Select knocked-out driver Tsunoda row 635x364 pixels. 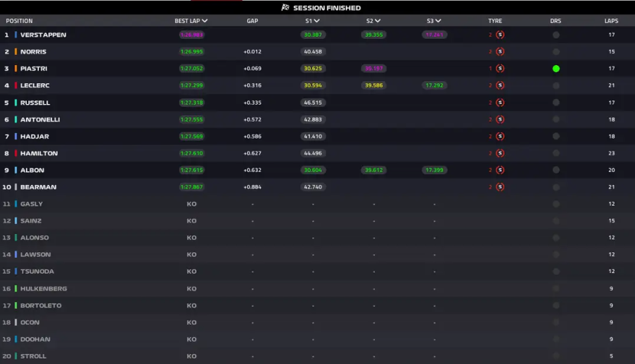[x=317, y=271]
